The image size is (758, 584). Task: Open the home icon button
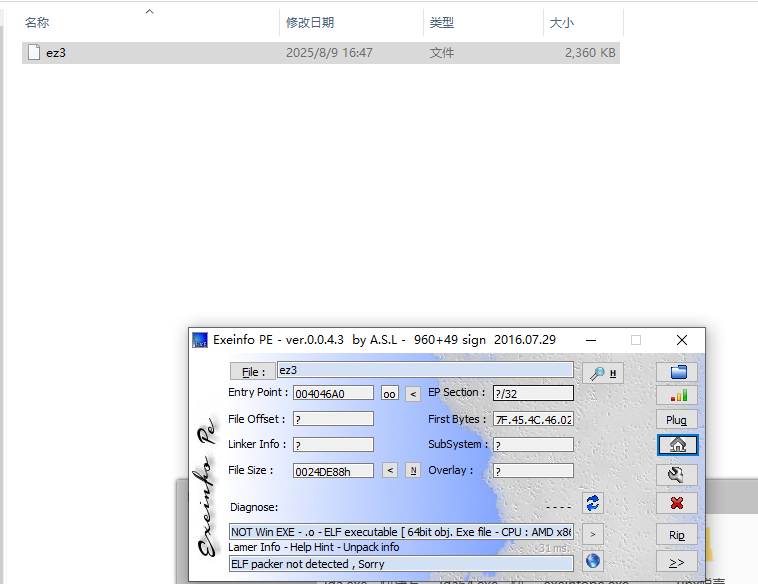click(x=677, y=445)
